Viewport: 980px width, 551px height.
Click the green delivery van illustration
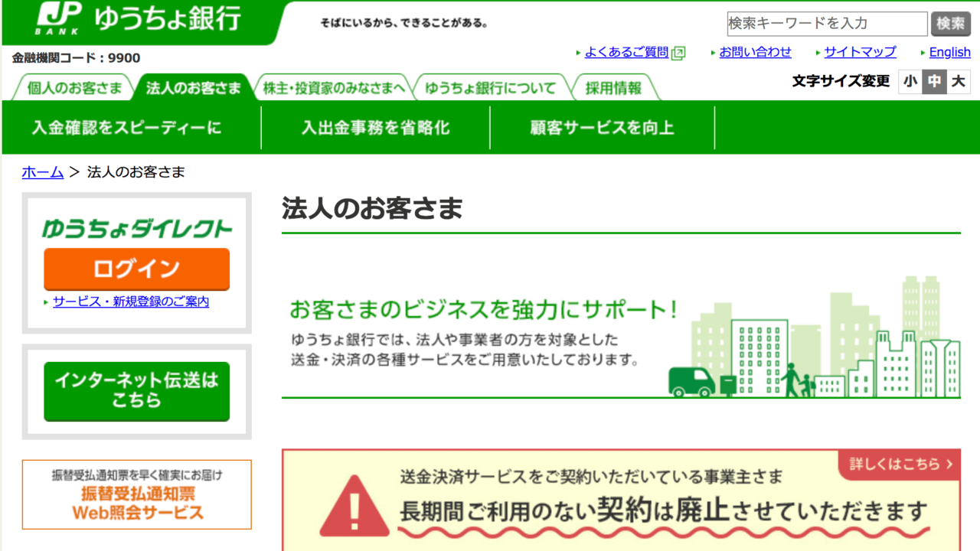coord(691,381)
